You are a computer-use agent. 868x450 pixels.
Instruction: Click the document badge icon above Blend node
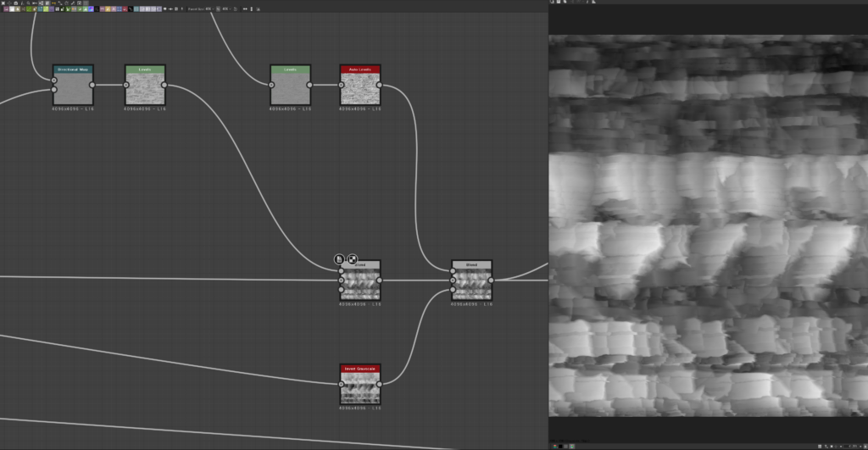[339, 259]
